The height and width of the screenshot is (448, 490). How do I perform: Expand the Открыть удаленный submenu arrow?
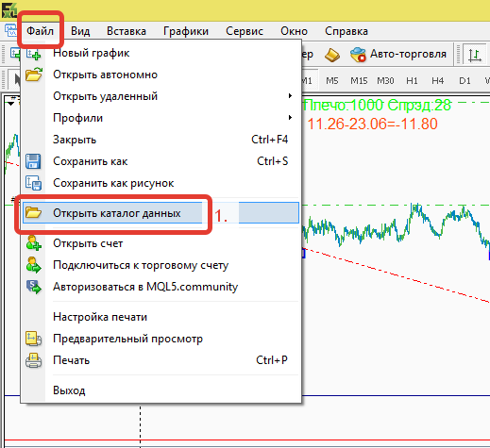[x=290, y=96]
